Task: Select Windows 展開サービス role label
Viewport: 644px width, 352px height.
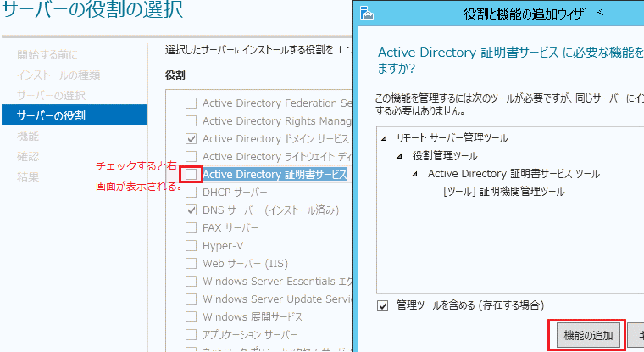Action: click(x=253, y=317)
